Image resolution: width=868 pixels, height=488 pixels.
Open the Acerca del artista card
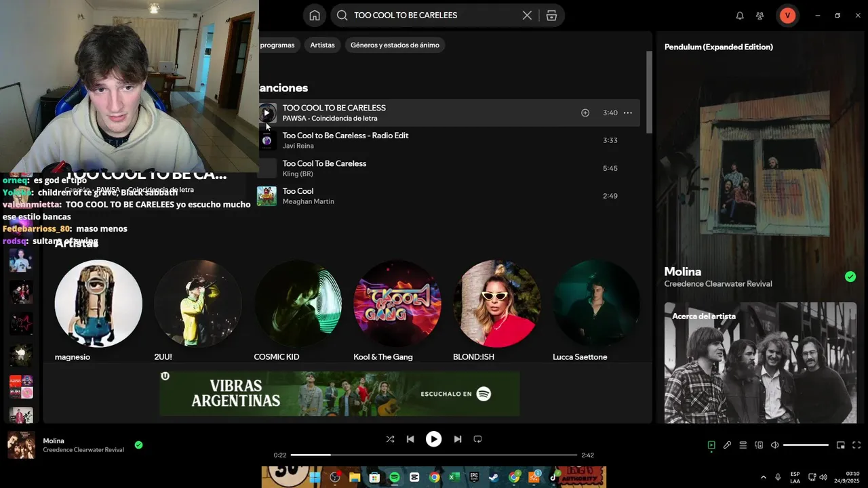760,363
